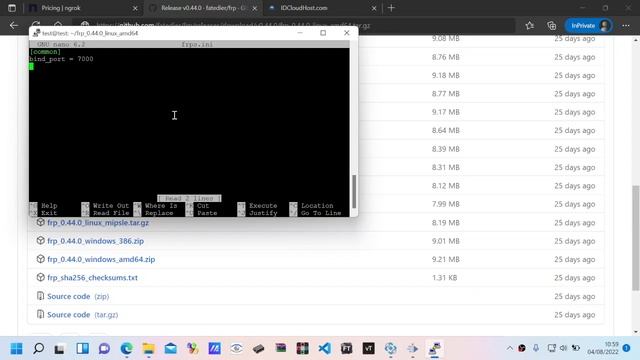Launch Visual Studio Code from taskbar

pos(324,349)
